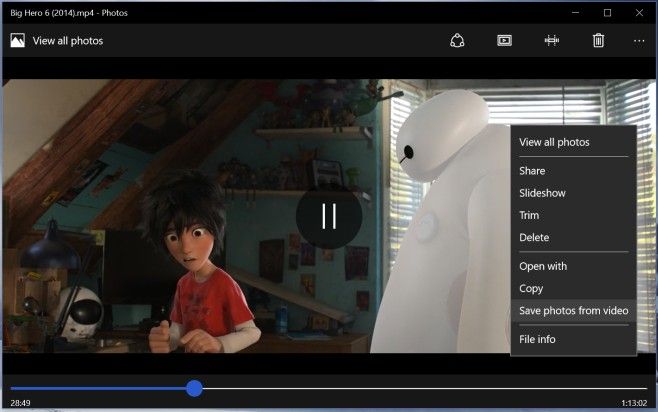Open File info from context menu
Viewport: 658px width, 412px height.
click(x=537, y=339)
